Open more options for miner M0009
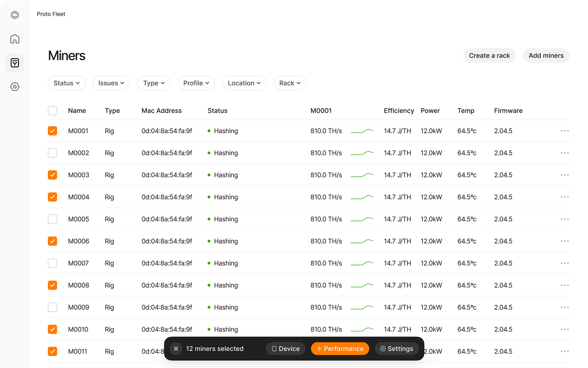 pos(565,307)
